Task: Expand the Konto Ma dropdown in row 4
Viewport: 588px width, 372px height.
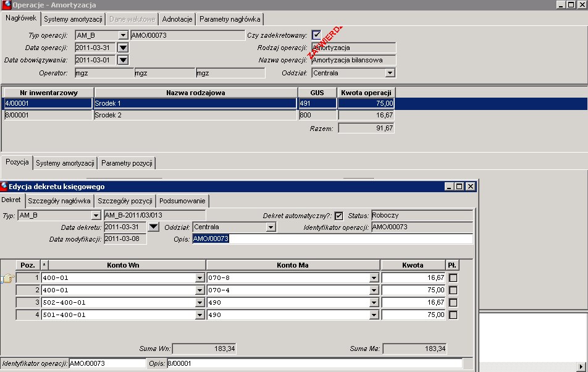Action: coord(374,315)
